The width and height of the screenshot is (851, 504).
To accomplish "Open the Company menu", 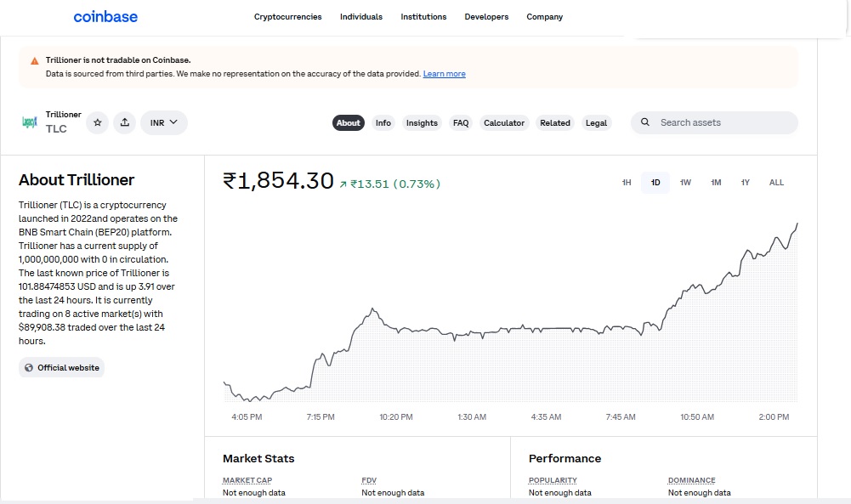I will (544, 17).
